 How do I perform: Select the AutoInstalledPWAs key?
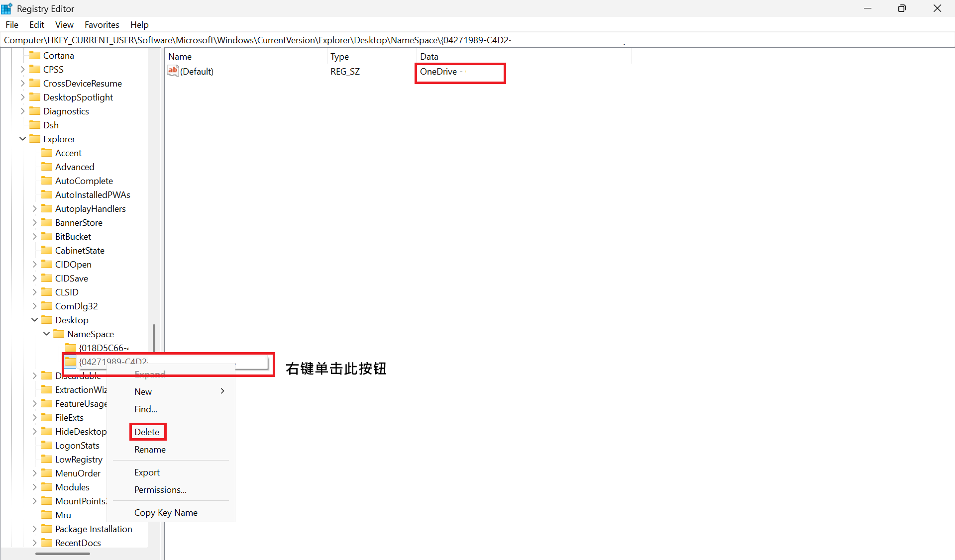click(93, 194)
